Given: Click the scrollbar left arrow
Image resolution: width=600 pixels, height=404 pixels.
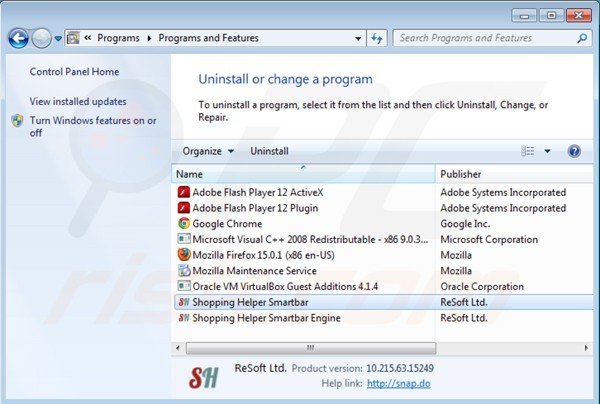Looking at the screenshot, I should (x=178, y=348).
